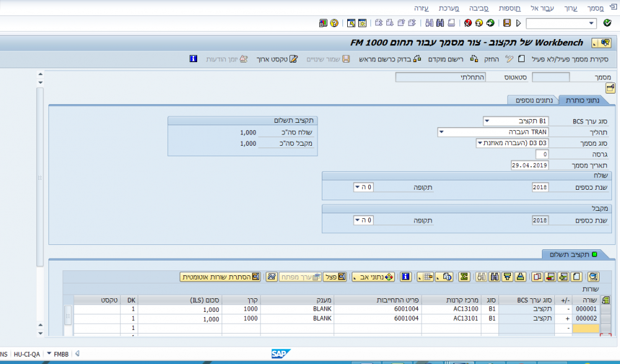Click the Details magnifier icon in lines toolbar

pyautogui.click(x=593, y=277)
